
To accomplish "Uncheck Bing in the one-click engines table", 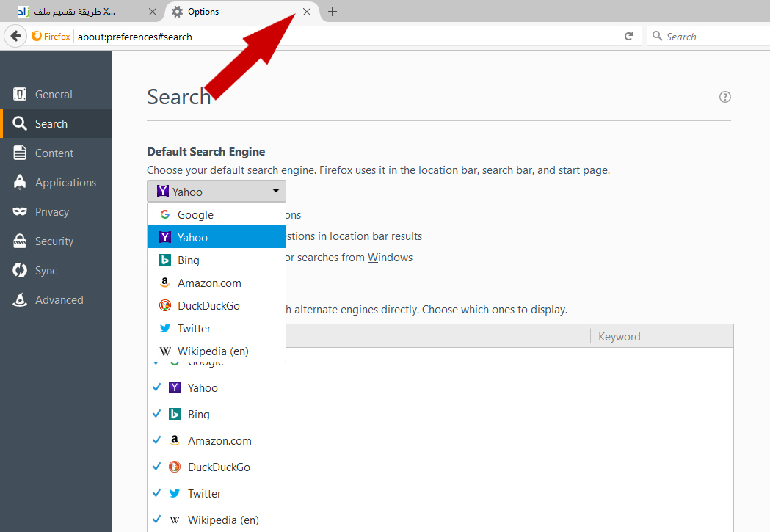I will click(x=156, y=414).
